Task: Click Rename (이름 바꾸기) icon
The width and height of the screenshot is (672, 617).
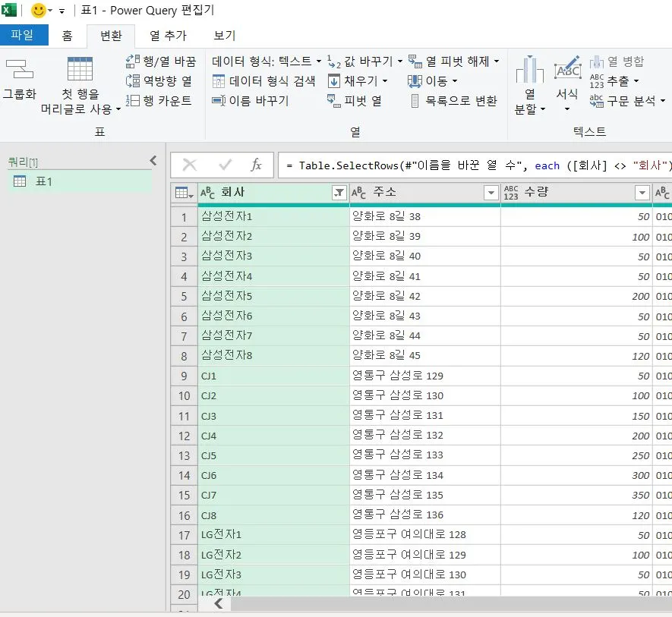Action: pyautogui.click(x=219, y=101)
